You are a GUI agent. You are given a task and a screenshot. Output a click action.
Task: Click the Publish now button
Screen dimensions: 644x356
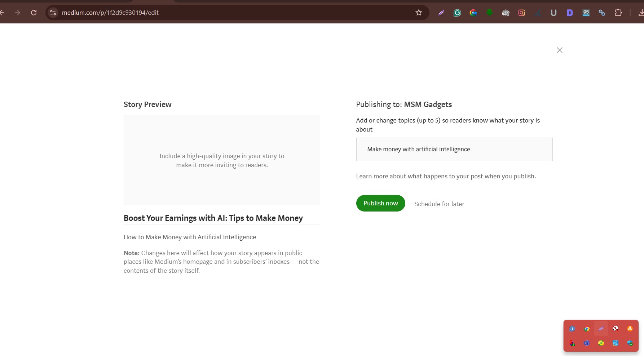click(380, 203)
